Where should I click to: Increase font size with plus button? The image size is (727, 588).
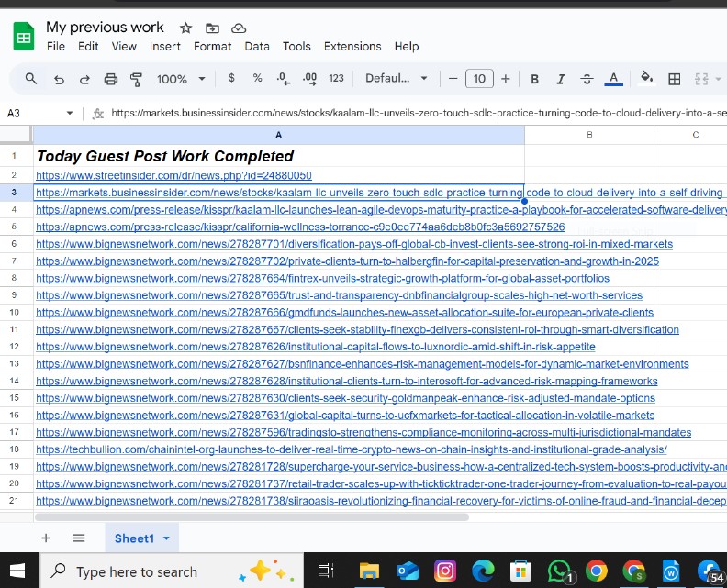tap(506, 79)
